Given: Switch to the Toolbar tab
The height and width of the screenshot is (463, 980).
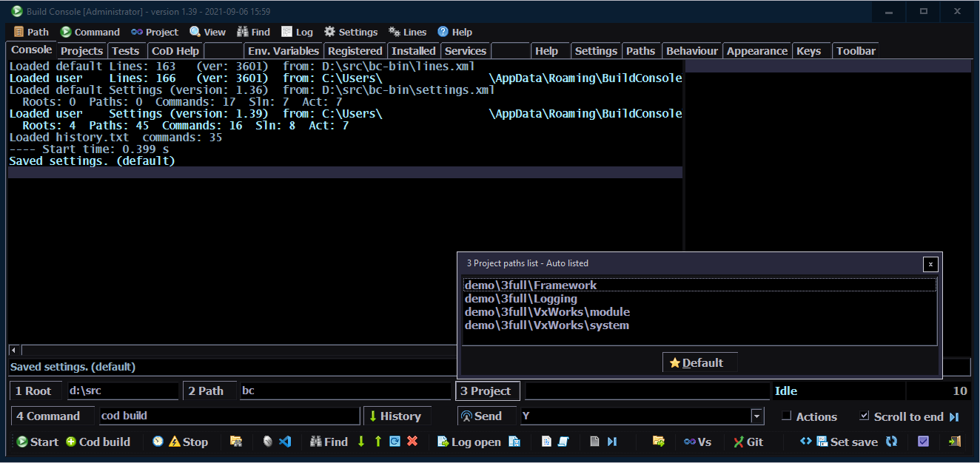Looking at the screenshot, I should tap(856, 51).
